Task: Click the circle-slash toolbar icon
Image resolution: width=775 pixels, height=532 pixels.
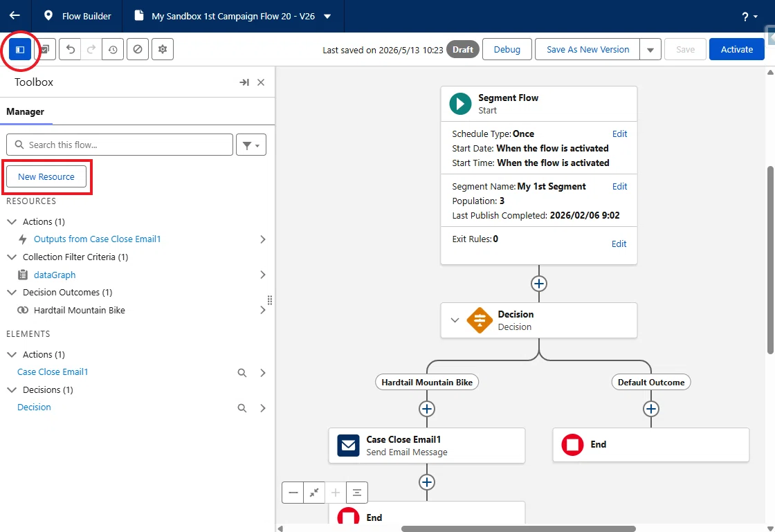Action: 138,49
